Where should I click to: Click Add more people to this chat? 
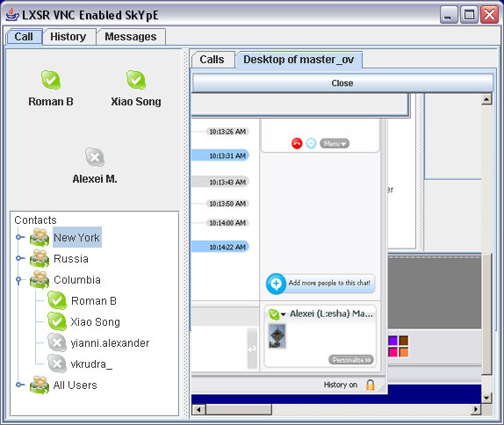[329, 283]
